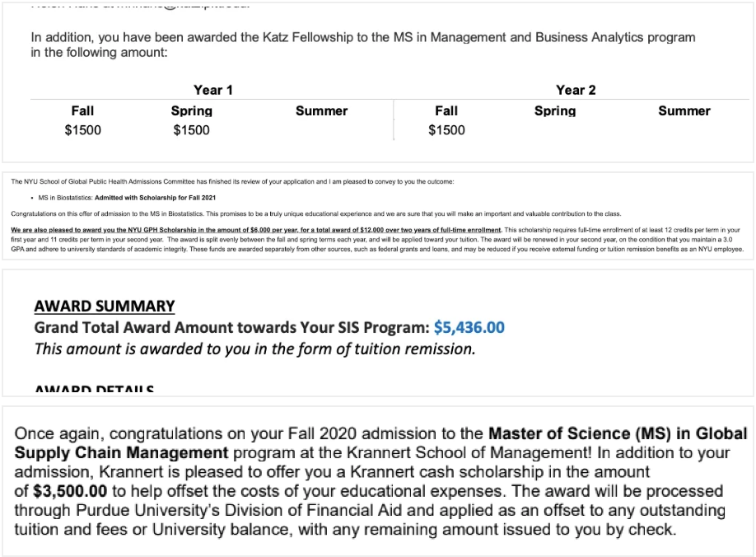Image resolution: width=756 pixels, height=557 pixels.
Task: Select the Year 2 Fall $1500 amount
Action: pyautogui.click(x=446, y=130)
